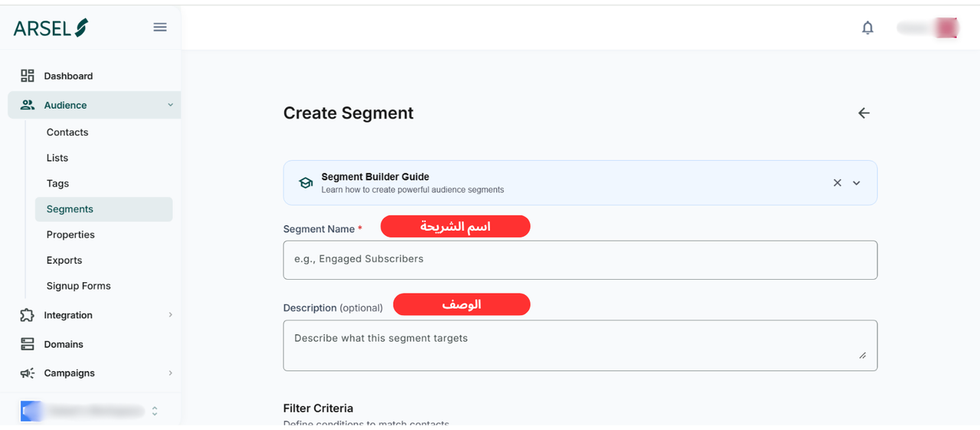This screenshot has height=430, width=980.
Task: Select the Audience menu item
Action: (x=94, y=105)
